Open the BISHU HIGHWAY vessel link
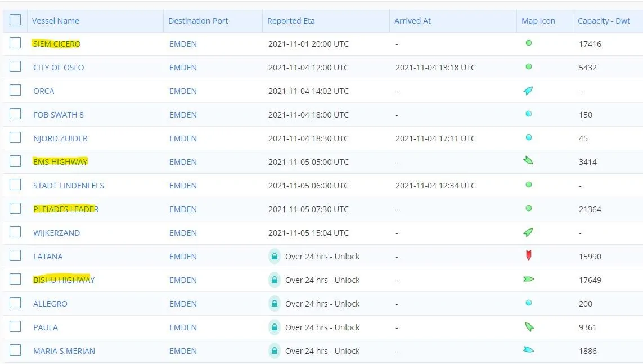 [64, 280]
